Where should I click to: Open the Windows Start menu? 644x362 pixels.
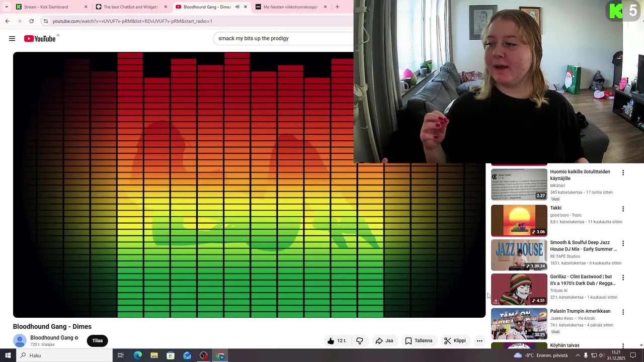8,355
